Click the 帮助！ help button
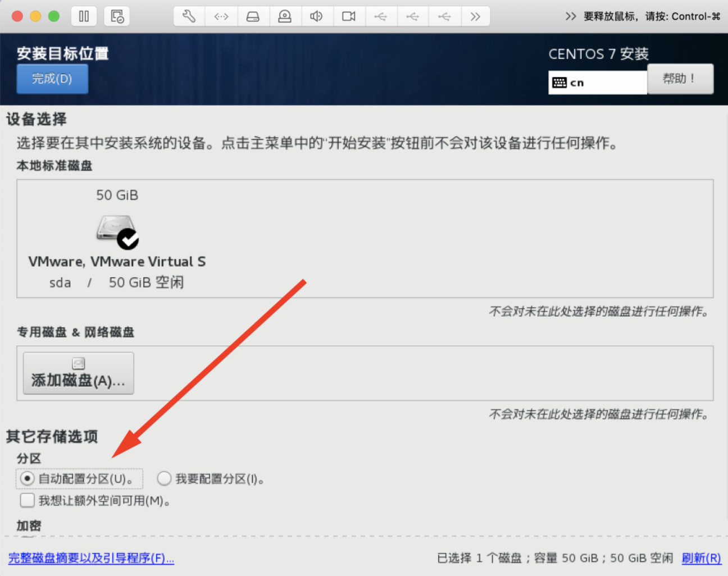This screenshot has width=728, height=576. tap(680, 79)
